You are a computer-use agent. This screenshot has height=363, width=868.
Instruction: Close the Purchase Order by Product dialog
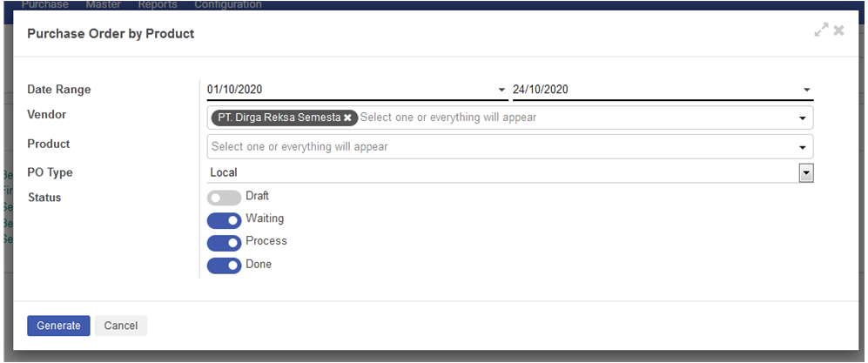point(839,30)
